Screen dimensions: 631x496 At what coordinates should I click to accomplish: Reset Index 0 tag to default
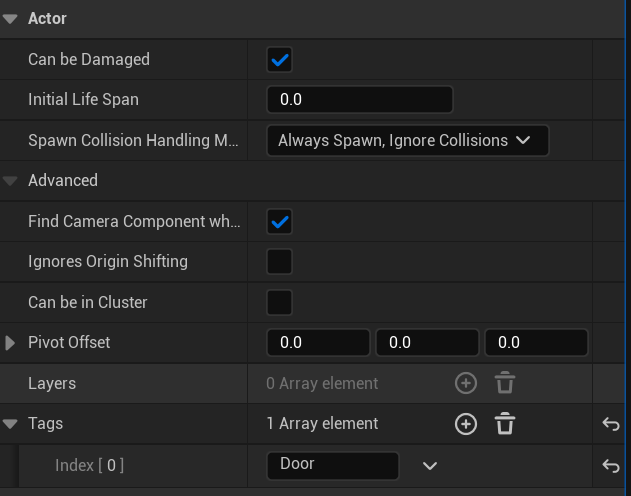pos(610,466)
